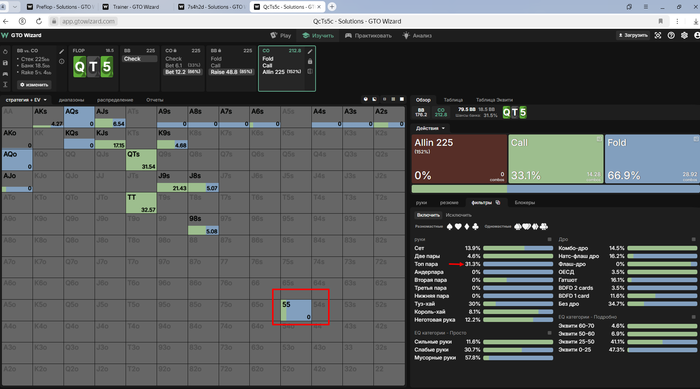Click the lock icon in CO action card
Image resolution: width=700 pixels, height=389 pixels.
(310, 61)
